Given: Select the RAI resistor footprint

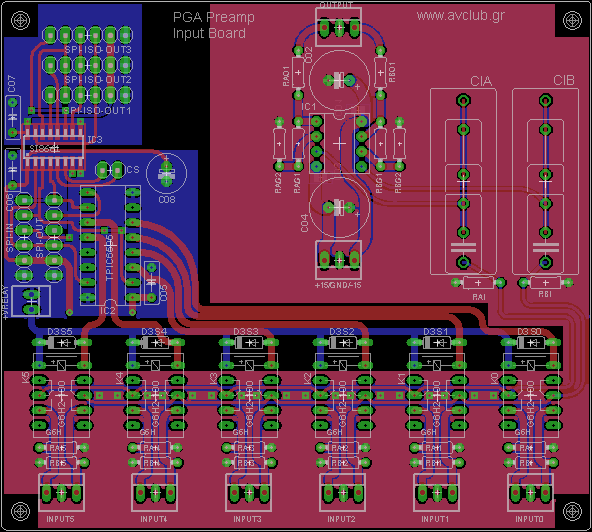Looking at the screenshot, I should [478, 282].
